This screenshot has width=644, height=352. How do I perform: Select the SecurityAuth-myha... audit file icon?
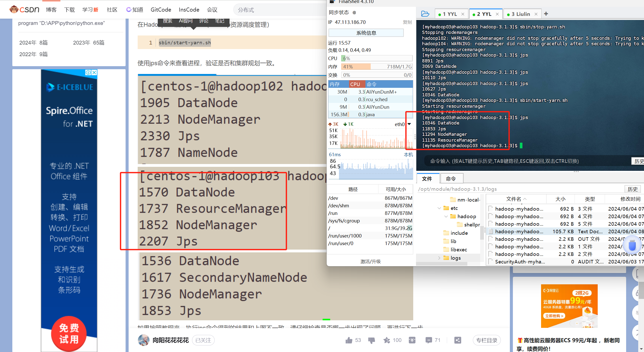[491, 262]
